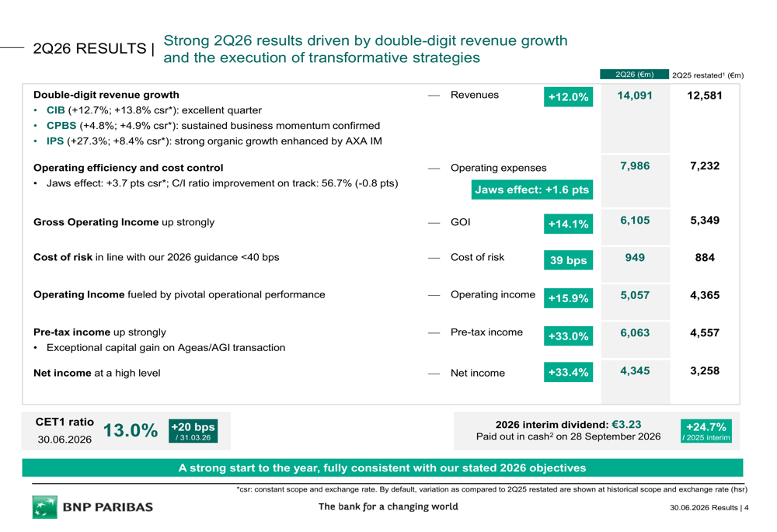The image size is (777, 532).
Task: Click the 2Q26 RESULTS slide title
Action: [x=89, y=49]
